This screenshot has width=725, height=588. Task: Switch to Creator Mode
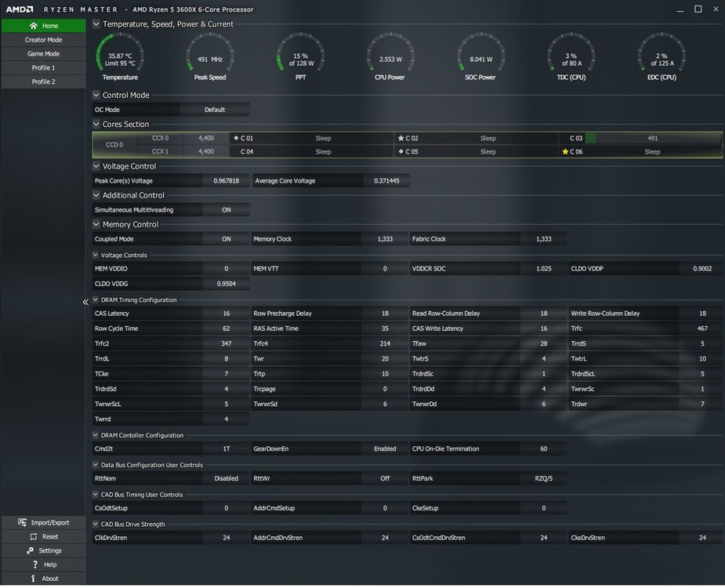click(x=43, y=40)
